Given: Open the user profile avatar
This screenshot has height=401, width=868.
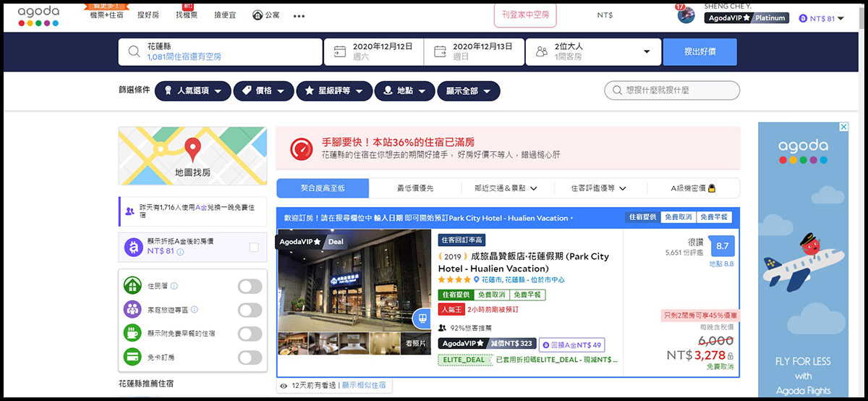Looking at the screenshot, I should pyautogui.click(x=686, y=14).
